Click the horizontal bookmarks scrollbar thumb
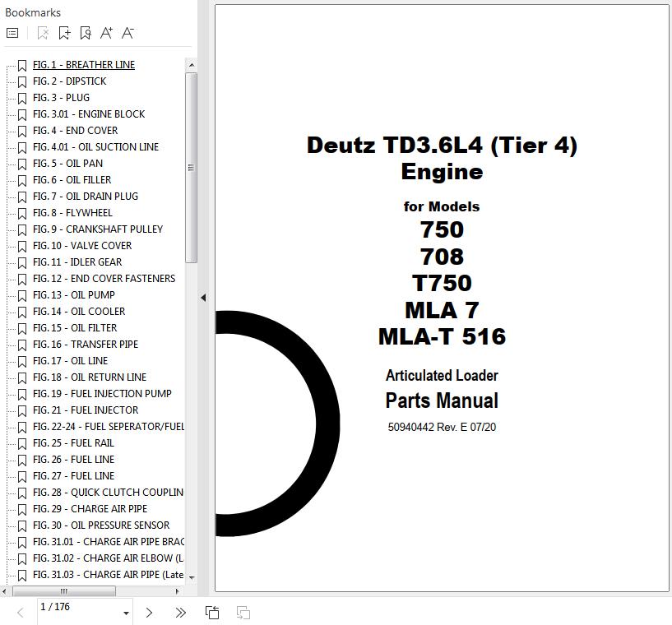Viewport: 672px width, 625px height. [x=64, y=591]
